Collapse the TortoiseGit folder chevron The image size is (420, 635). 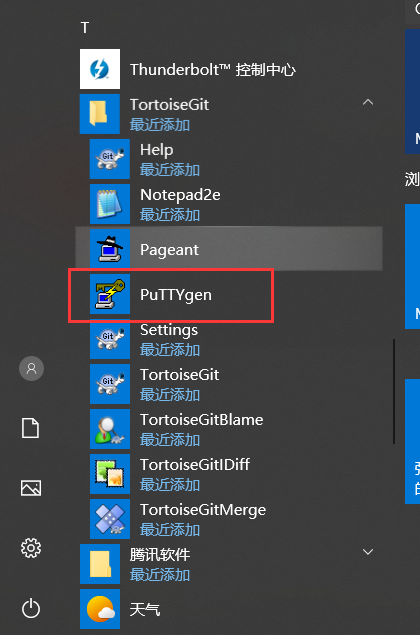pos(368,102)
